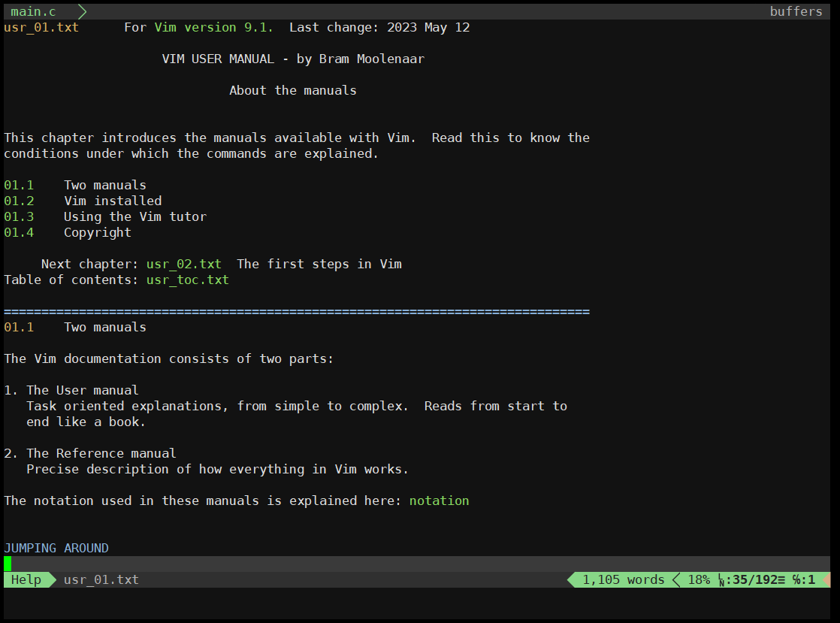Click the Vim version 9.1. text
This screenshot has width=840, height=623.
coord(213,27)
